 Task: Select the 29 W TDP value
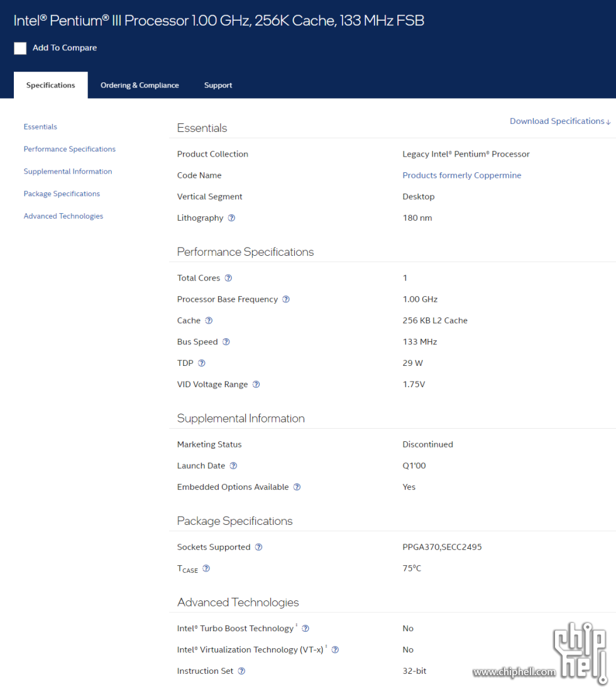[412, 363]
